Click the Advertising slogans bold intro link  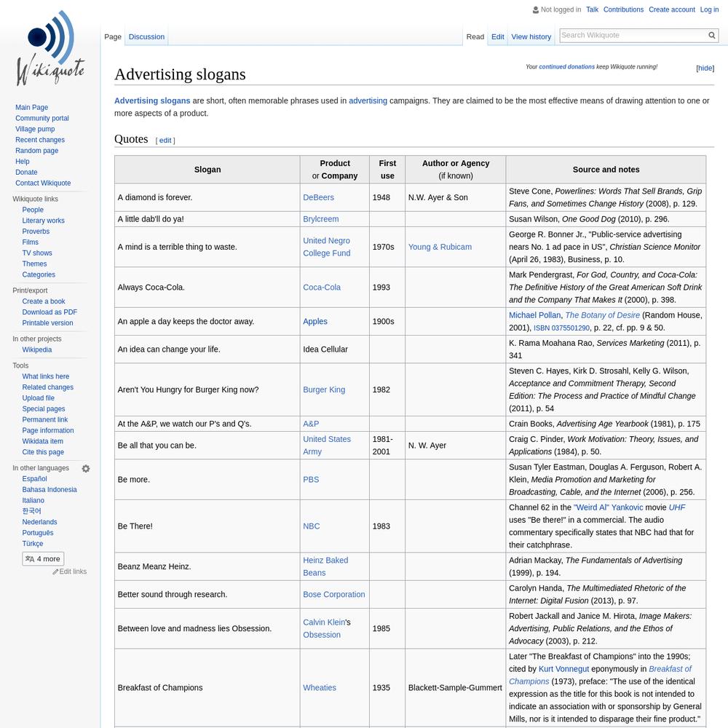click(152, 100)
